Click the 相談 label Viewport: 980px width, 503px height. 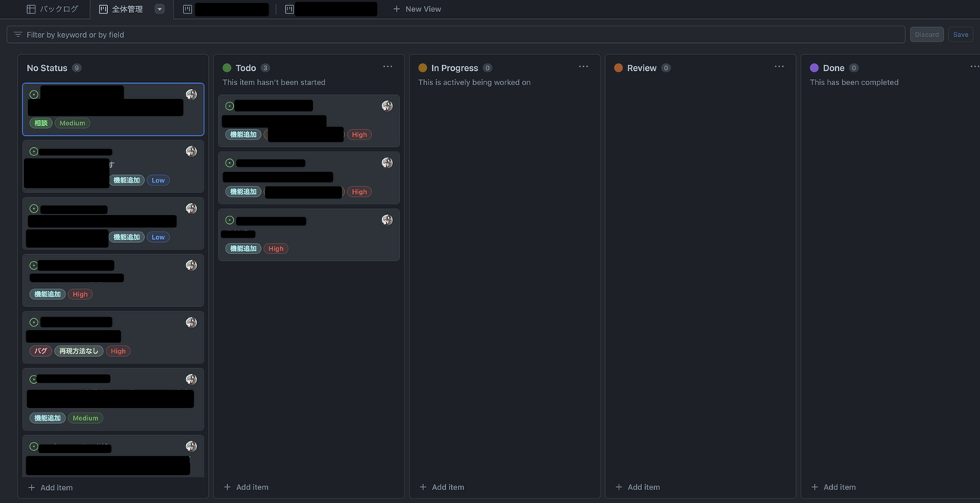click(x=41, y=123)
